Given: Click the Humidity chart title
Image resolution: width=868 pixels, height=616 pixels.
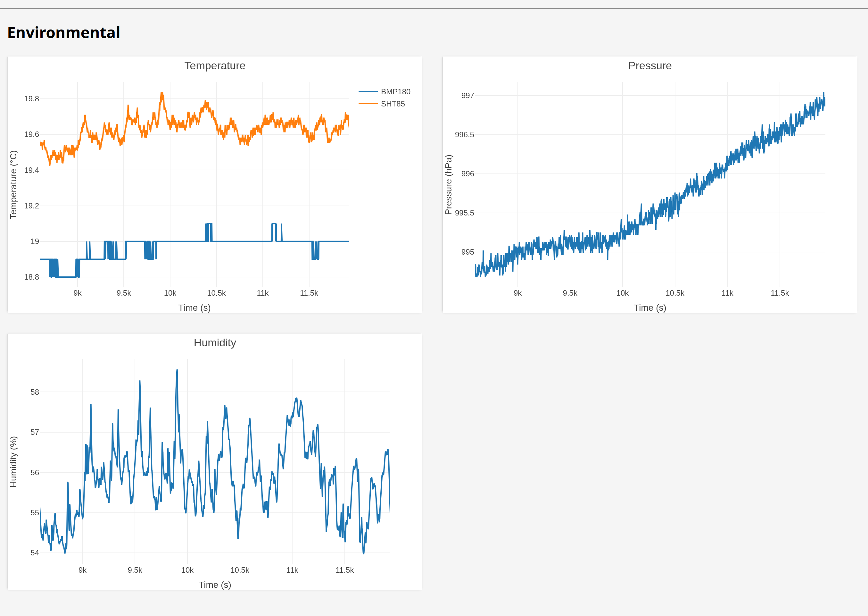Looking at the screenshot, I should click(215, 342).
